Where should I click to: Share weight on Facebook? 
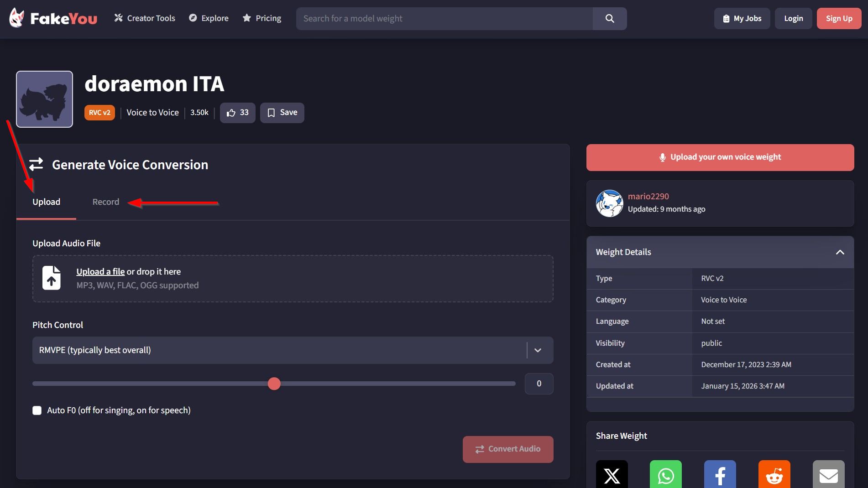pos(720,474)
